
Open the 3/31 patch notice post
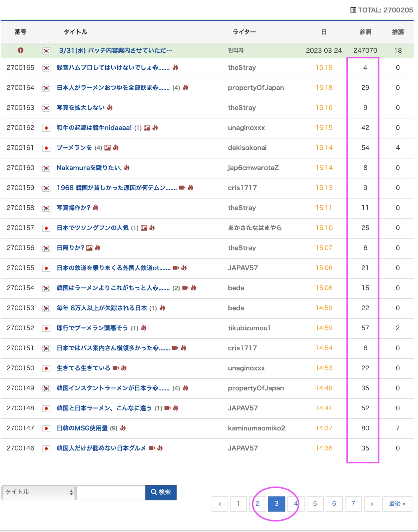click(115, 50)
